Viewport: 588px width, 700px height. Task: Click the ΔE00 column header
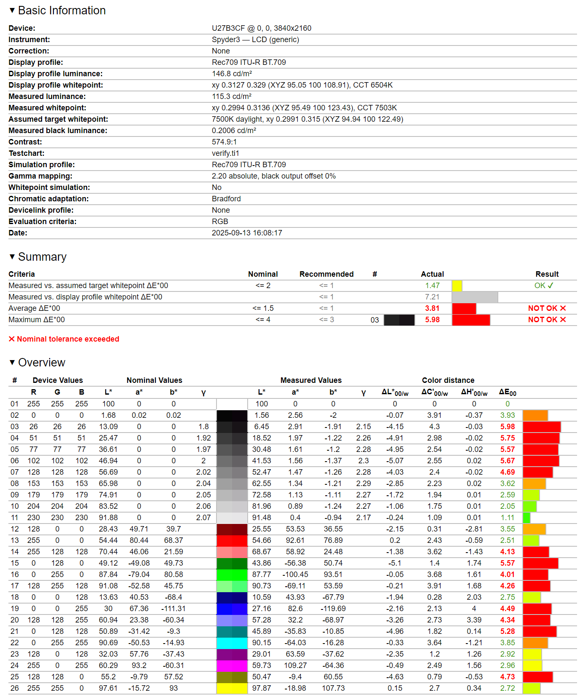point(508,393)
